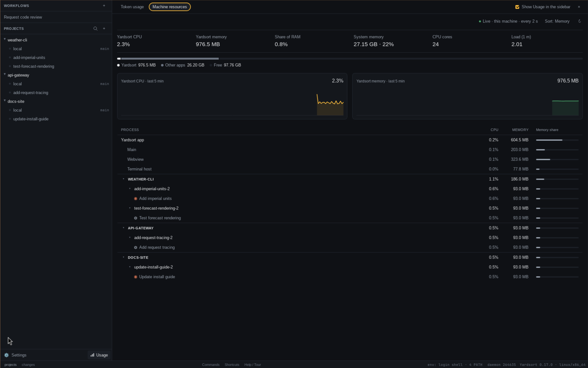The image size is (588, 368).
Task: Click the Yardsort app memory share bar
Action: point(557,140)
